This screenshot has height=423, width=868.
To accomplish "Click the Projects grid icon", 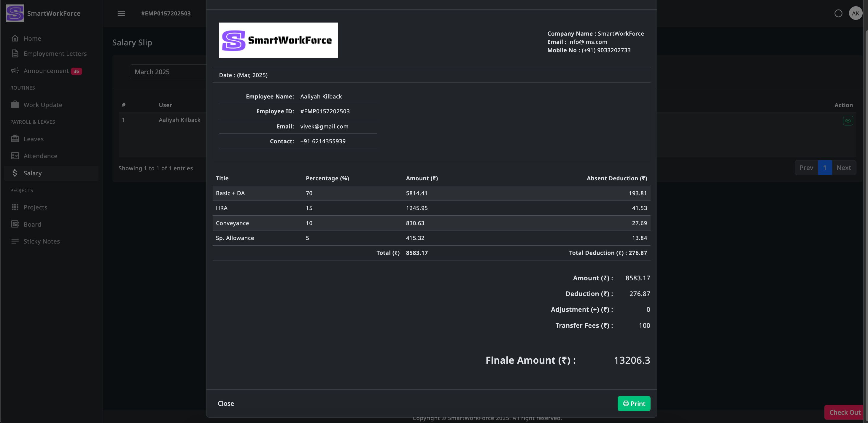I will 15,207.
